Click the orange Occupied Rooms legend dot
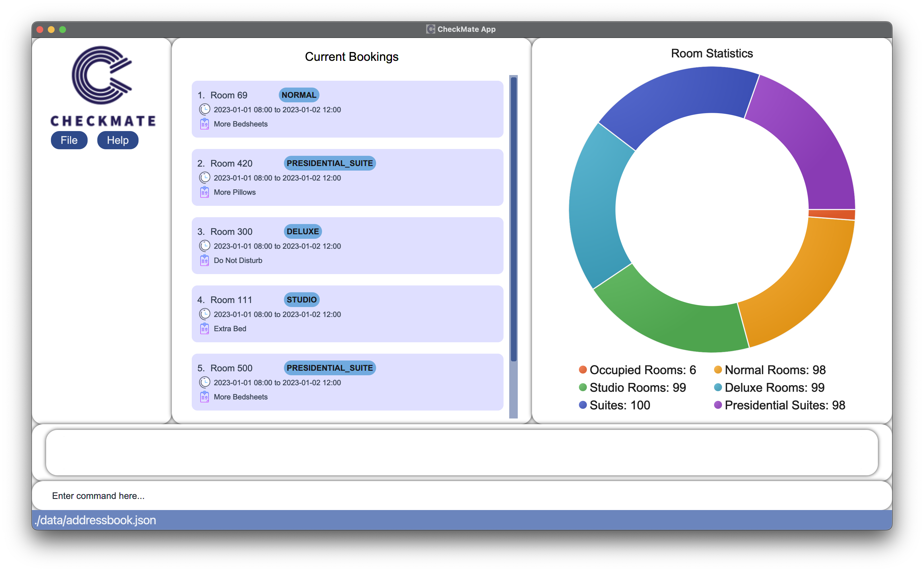The height and width of the screenshot is (572, 924). (583, 370)
